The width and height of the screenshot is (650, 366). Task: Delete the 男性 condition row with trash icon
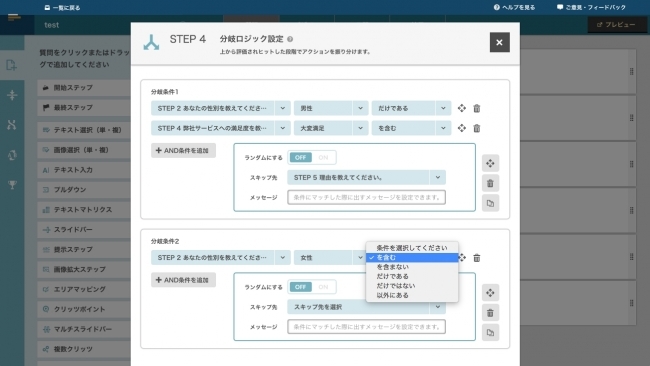point(477,108)
